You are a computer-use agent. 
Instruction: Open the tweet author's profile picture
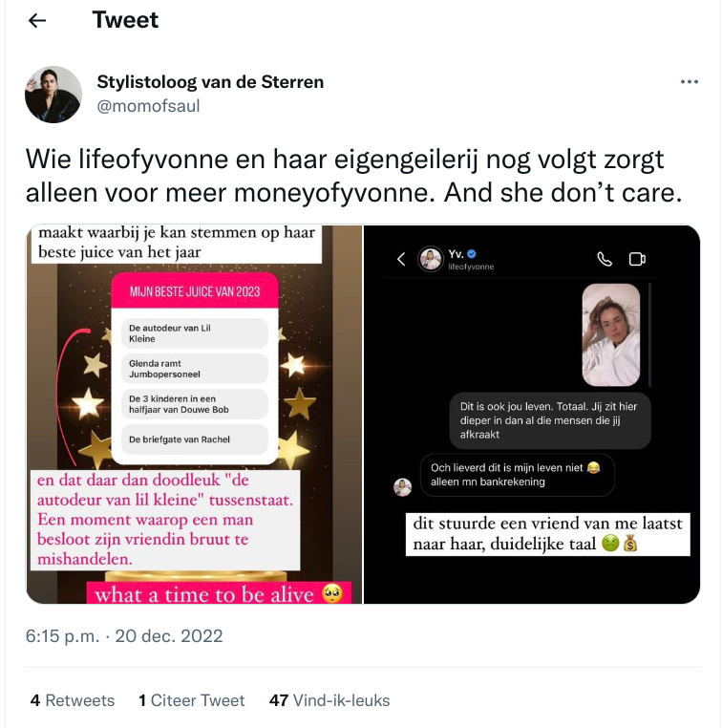(x=53, y=95)
